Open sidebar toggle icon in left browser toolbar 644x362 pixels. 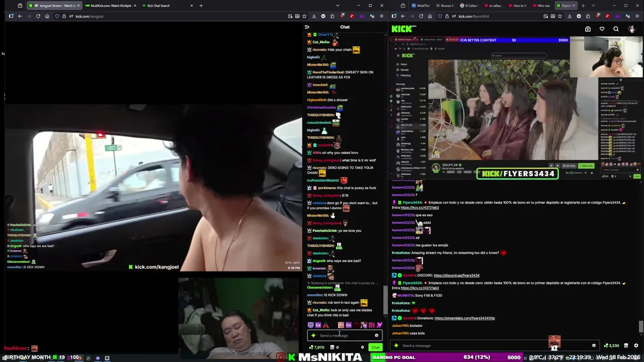tap(11, 16)
